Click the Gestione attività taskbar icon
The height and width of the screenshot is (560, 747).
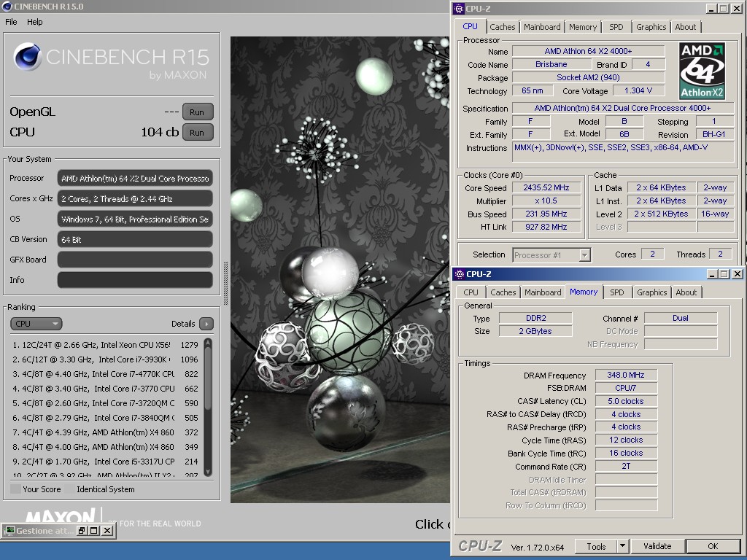pos(9,530)
